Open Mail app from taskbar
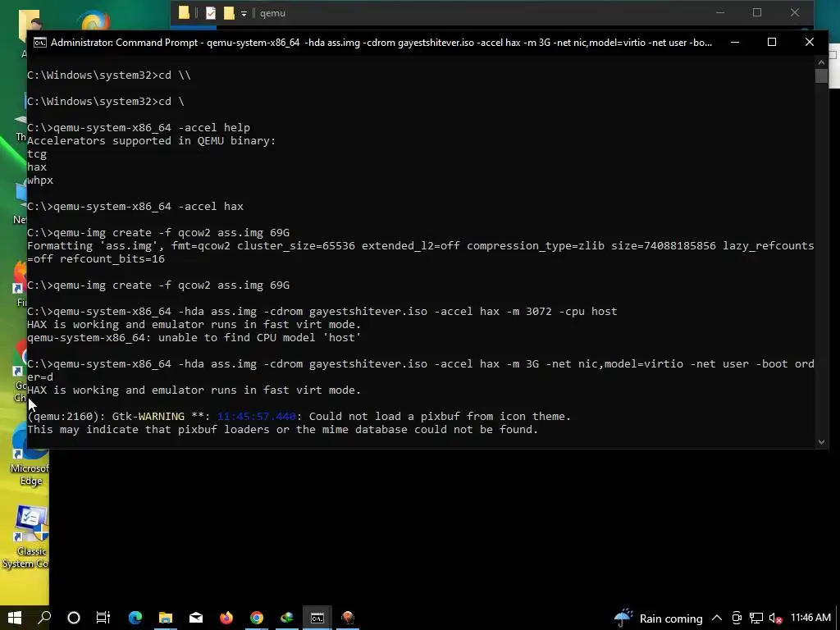Screen dimensions: 840x630 (196, 618)
